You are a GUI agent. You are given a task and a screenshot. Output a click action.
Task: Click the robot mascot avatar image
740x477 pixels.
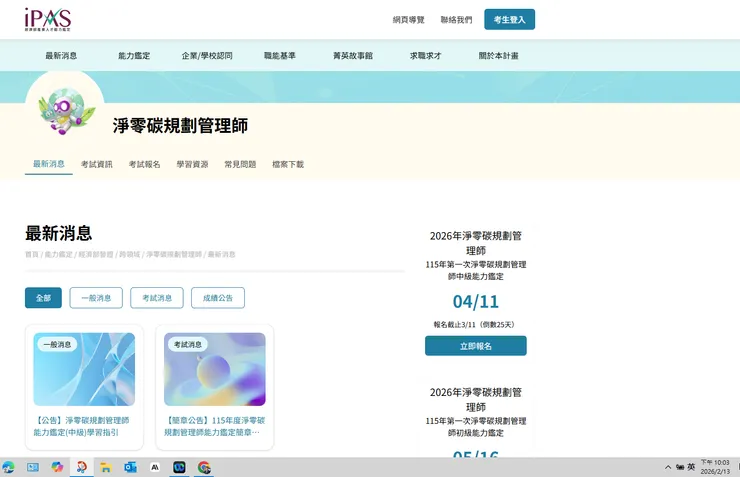coord(65,111)
